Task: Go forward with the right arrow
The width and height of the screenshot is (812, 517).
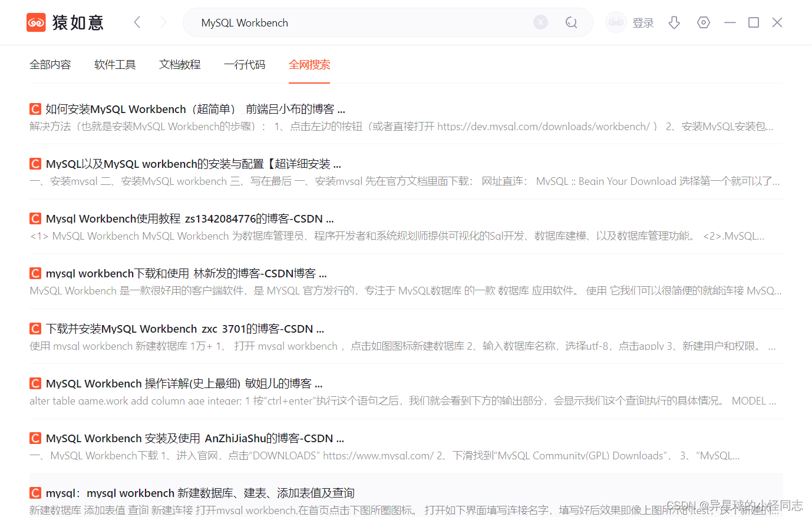Action: tap(163, 22)
